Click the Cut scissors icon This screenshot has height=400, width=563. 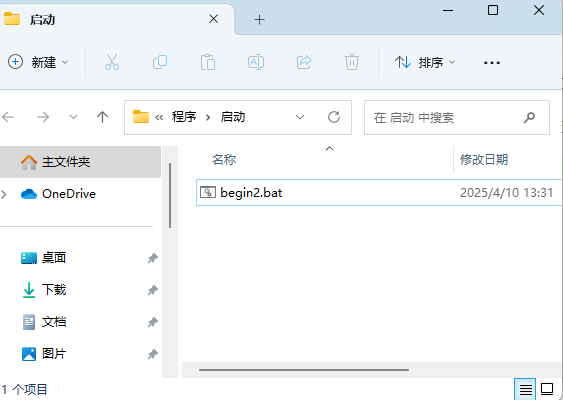click(112, 62)
